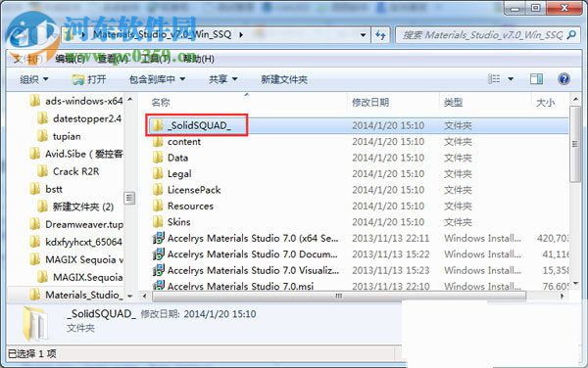Viewport: 588px width, 368px height.
Task: Click the date 2013/11/13 15:22
Action: [391, 254]
